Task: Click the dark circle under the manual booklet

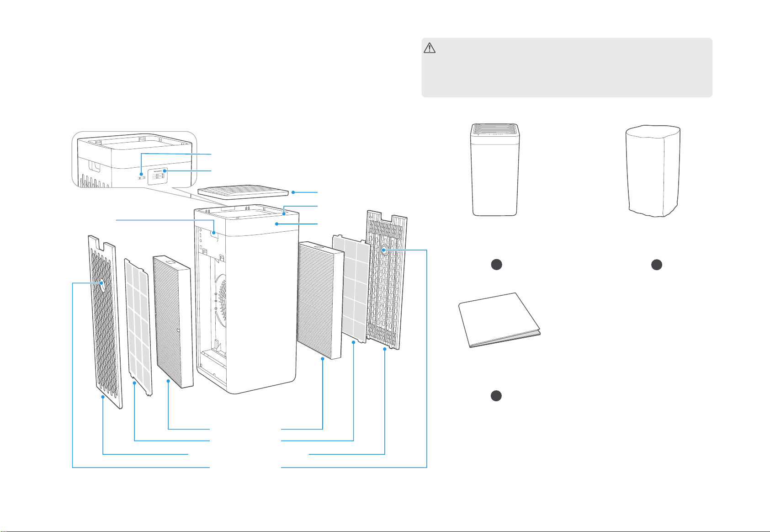Action: pos(496,396)
